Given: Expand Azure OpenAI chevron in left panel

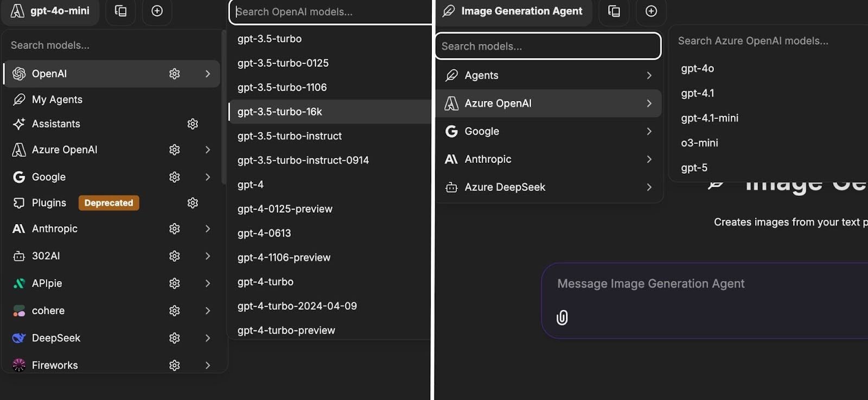Looking at the screenshot, I should click(208, 150).
